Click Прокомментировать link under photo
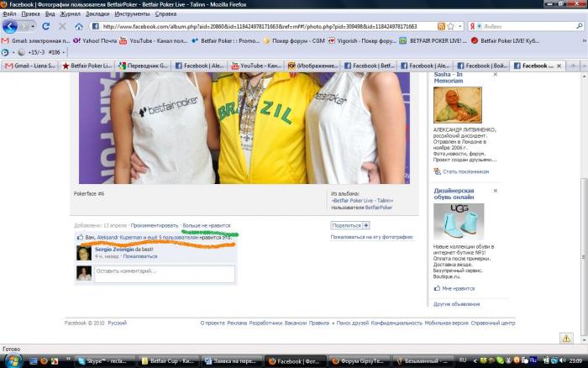 (155, 225)
